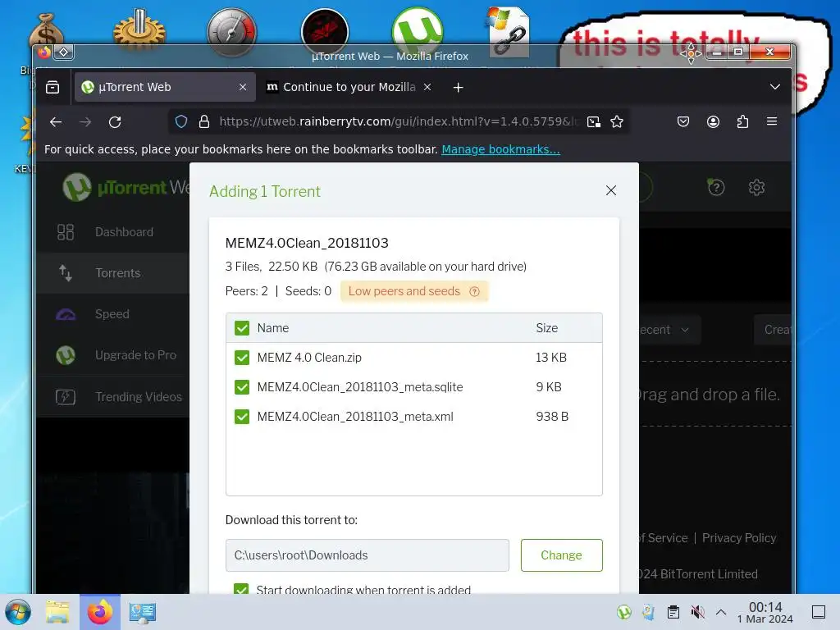Image resolution: width=840 pixels, height=630 pixels.
Task: Uncheck the _meta.sqlite file checkbox
Action: tap(242, 387)
